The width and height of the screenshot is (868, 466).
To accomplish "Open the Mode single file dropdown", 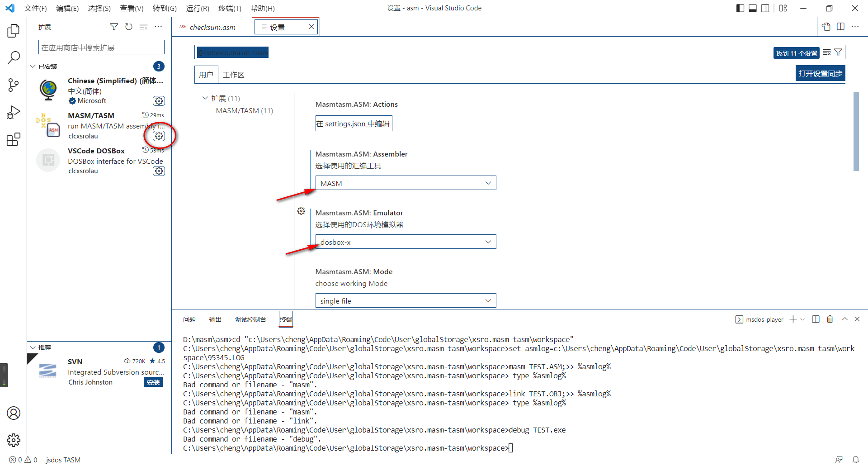I will [x=406, y=301].
